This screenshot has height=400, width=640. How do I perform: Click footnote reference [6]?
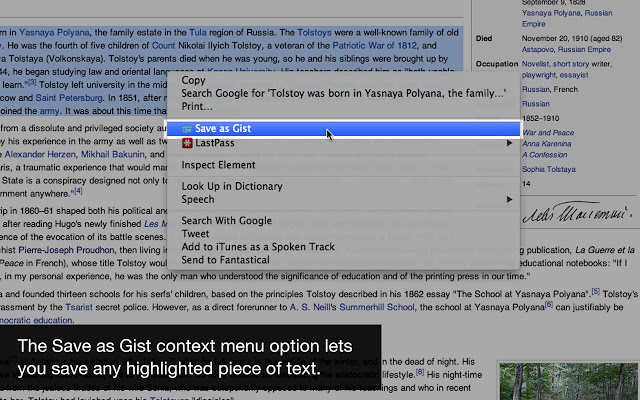point(549,304)
